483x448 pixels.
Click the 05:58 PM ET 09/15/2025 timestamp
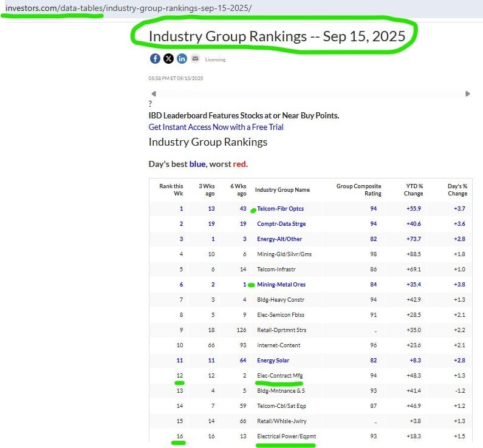176,78
